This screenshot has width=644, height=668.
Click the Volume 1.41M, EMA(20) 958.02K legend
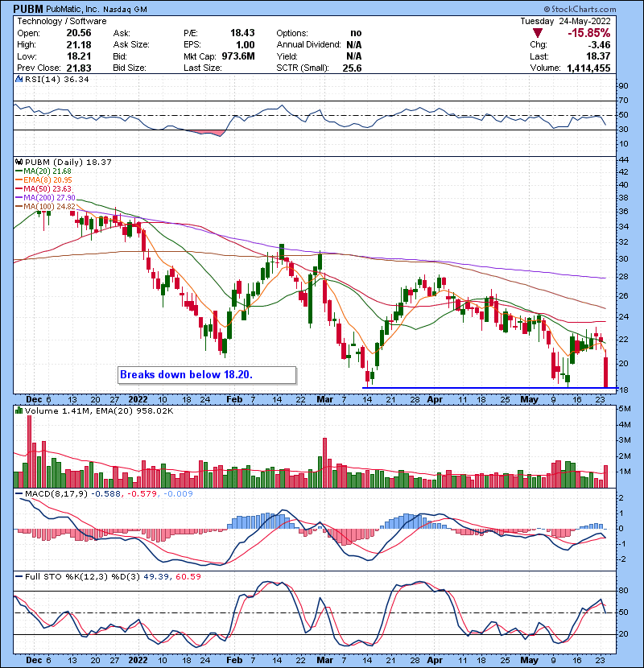point(99,411)
